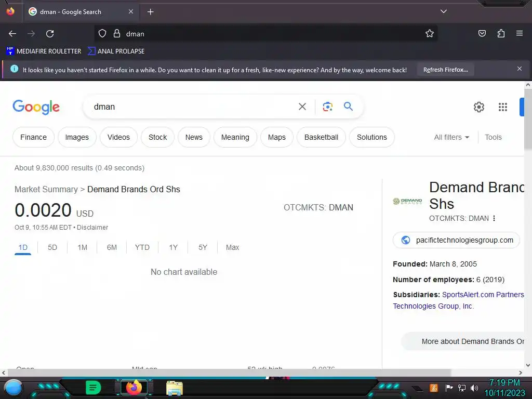The height and width of the screenshot is (399, 532).
Task: Select the Images filter chip
Action: pyautogui.click(x=77, y=137)
